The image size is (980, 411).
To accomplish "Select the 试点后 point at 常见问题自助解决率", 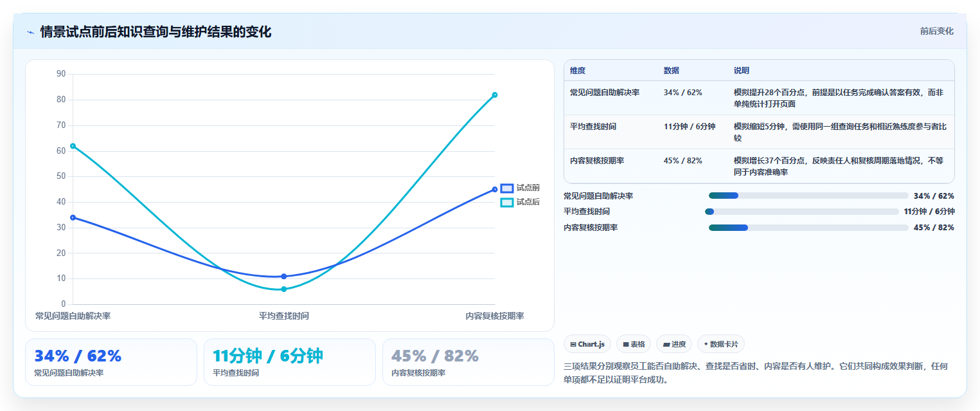I will [73, 146].
